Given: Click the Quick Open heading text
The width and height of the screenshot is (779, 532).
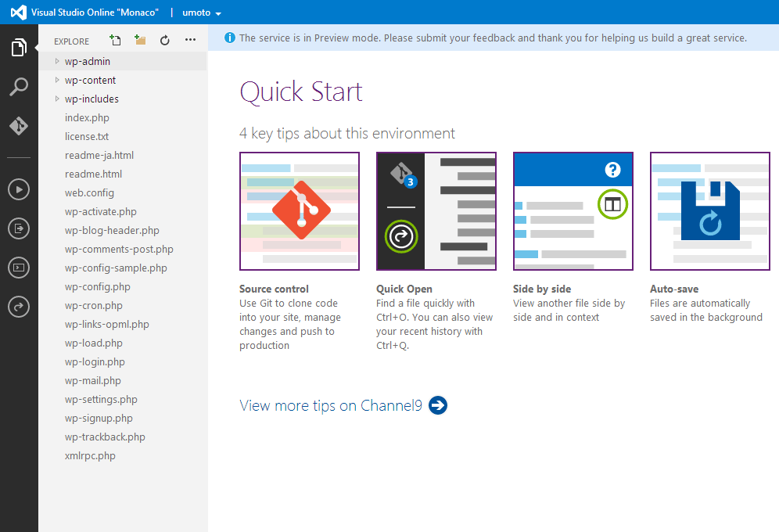Looking at the screenshot, I should point(404,289).
